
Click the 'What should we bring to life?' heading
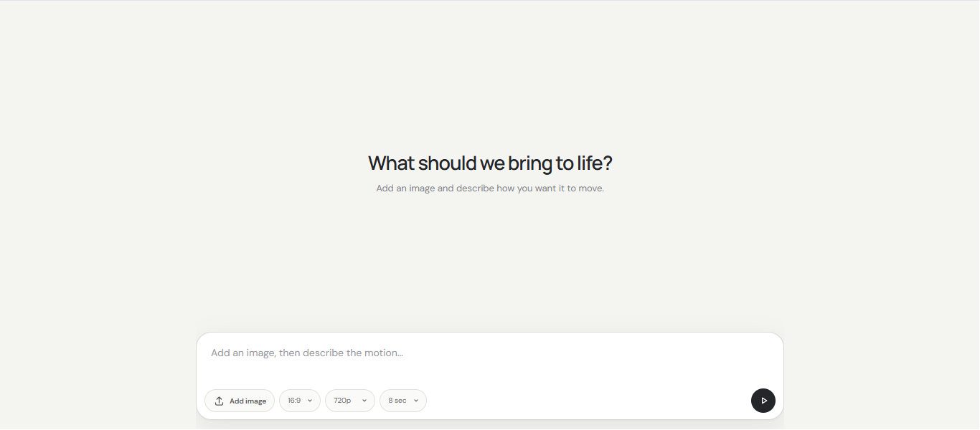click(490, 163)
